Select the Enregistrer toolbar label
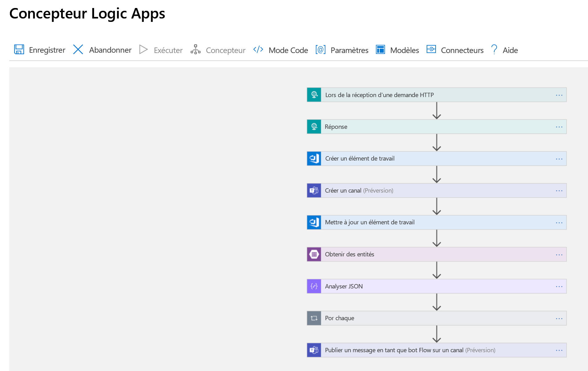The height and width of the screenshot is (371, 588). [x=47, y=50]
